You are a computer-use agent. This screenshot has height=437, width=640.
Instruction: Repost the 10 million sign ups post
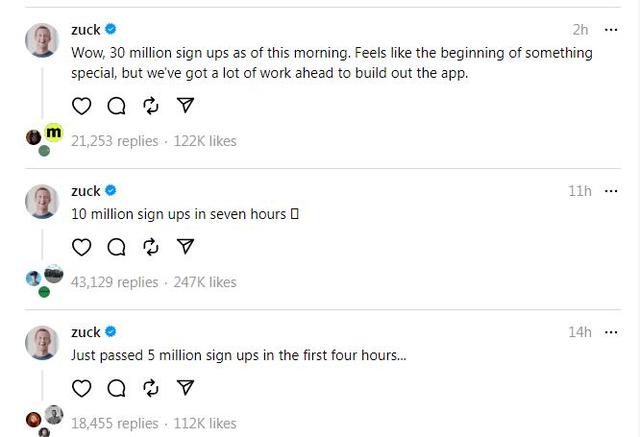(x=150, y=246)
